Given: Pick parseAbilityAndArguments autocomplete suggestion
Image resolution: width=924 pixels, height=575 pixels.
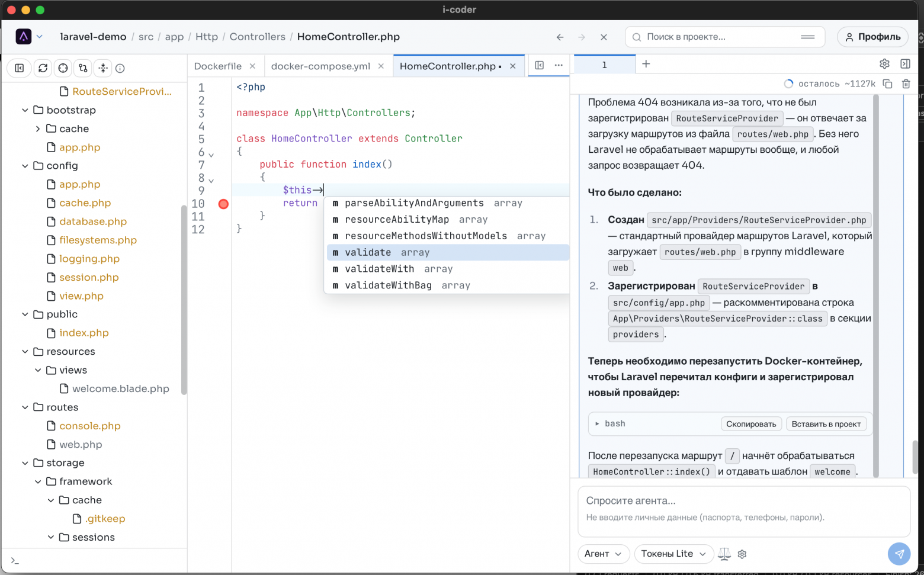Looking at the screenshot, I should pyautogui.click(x=447, y=203).
